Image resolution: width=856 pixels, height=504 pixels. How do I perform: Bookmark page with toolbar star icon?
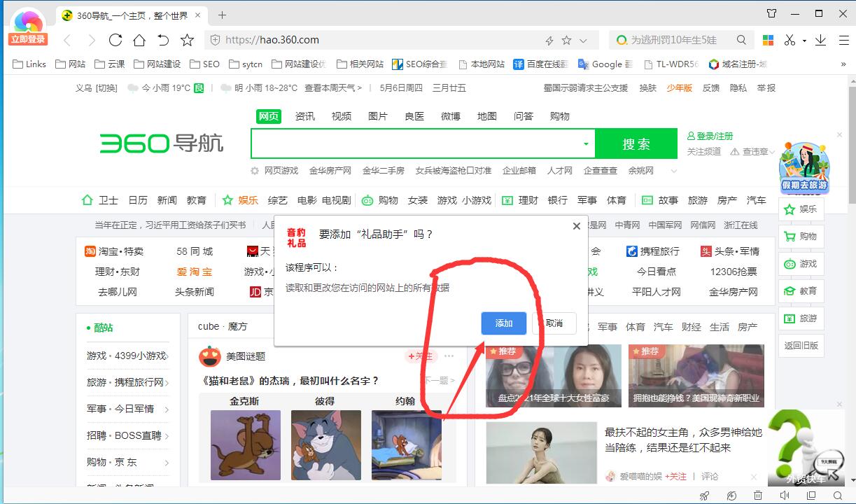coord(187,40)
